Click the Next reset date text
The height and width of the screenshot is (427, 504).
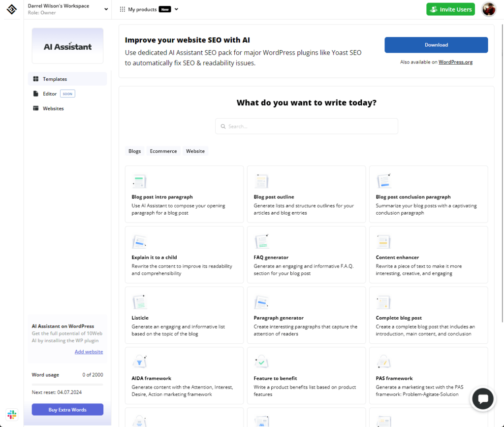[x=57, y=392]
